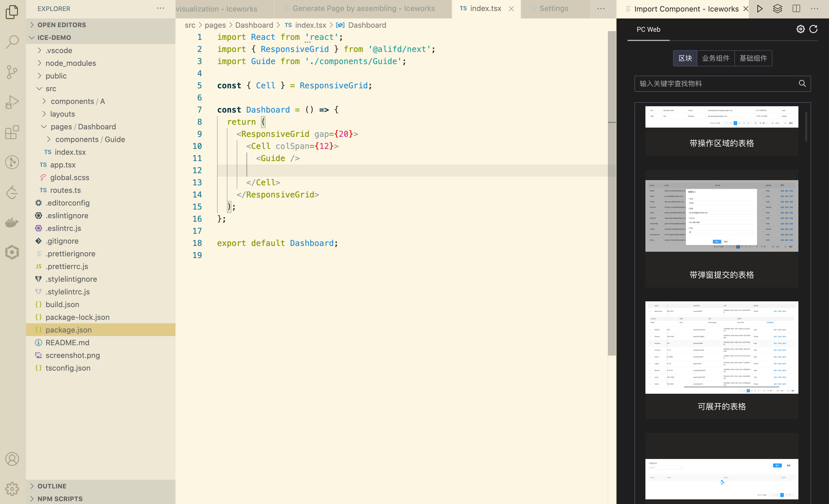Select the PC Web tab
Image resolution: width=829 pixels, height=504 pixels.
tap(648, 29)
